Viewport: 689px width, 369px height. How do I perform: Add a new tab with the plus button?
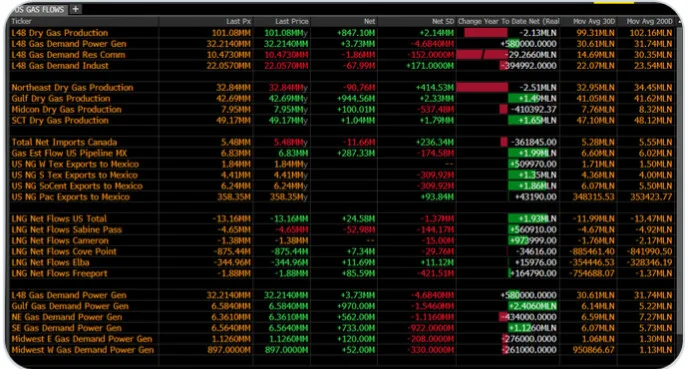pyautogui.click(x=76, y=9)
